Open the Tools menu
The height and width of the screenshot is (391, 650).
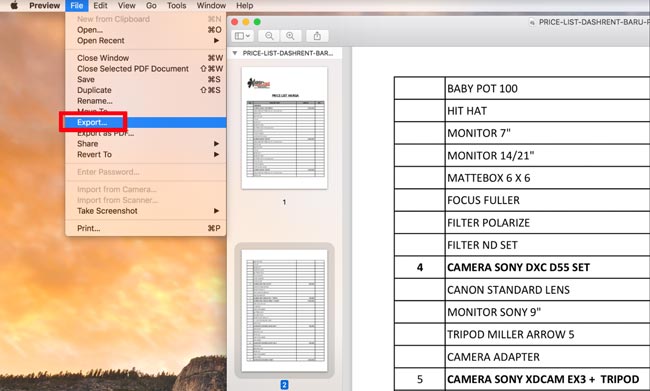(x=177, y=5)
